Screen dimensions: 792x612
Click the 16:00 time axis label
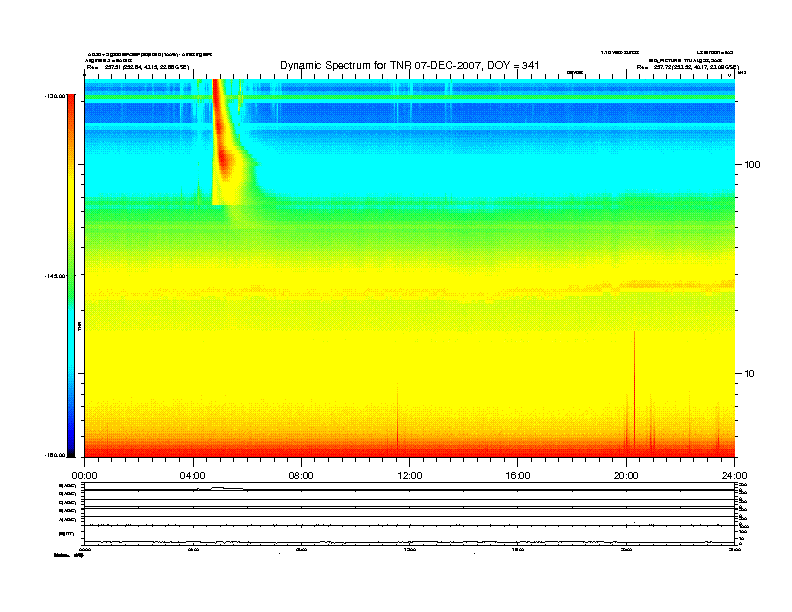point(518,476)
